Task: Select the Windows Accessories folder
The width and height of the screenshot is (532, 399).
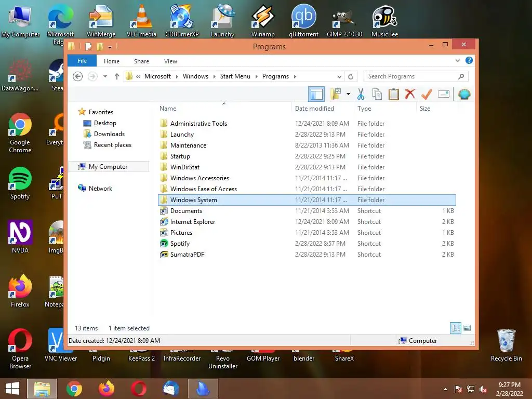Action: 199,178
